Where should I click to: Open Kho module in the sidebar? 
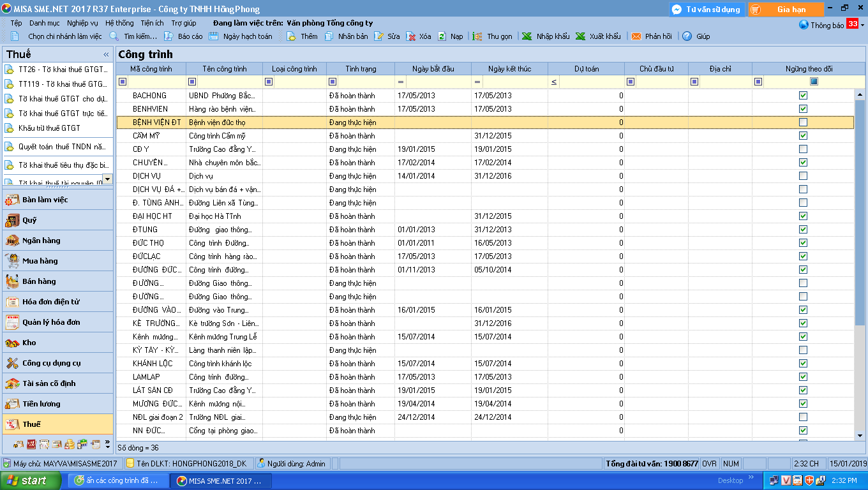pyautogui.click(x=29, y=343)
